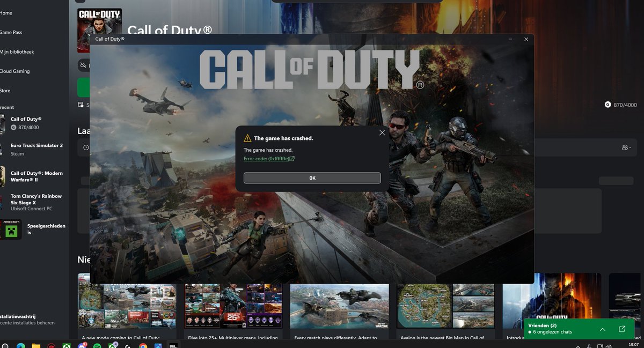Click the clock showing 19:07

point(634,344)
